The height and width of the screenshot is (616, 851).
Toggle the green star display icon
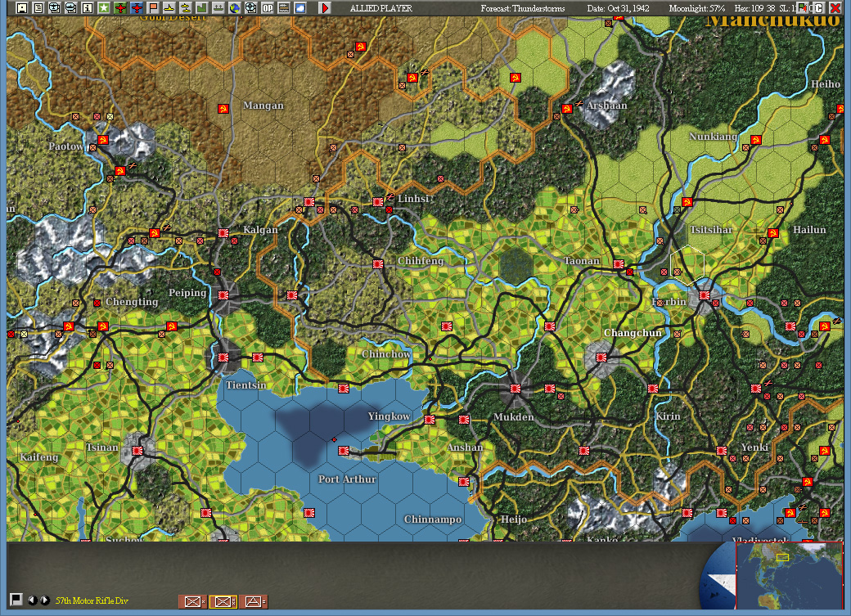pos(101,8)
